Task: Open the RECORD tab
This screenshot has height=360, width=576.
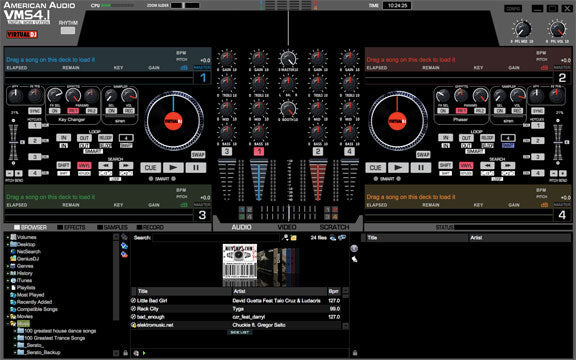Action: point(150,228)
